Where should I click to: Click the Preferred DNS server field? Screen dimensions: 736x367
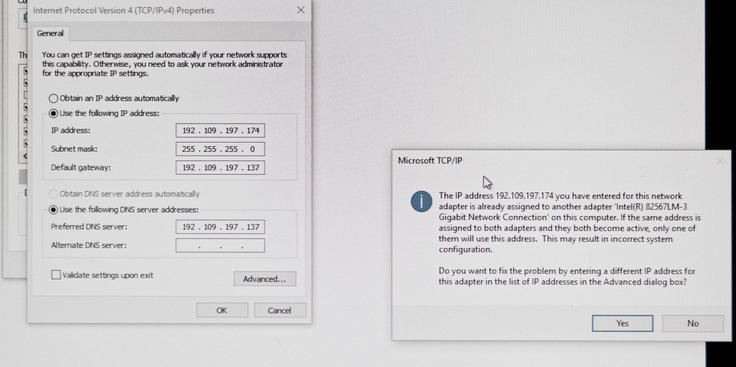point(220,227)
